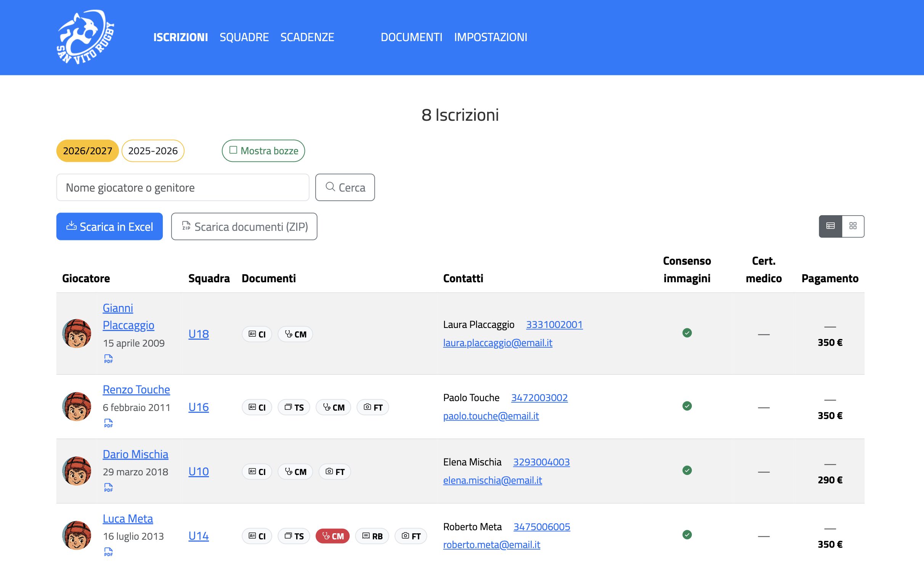
Task: Open the DOCUMENTI menu item
Action: click(x=412, y=37)
